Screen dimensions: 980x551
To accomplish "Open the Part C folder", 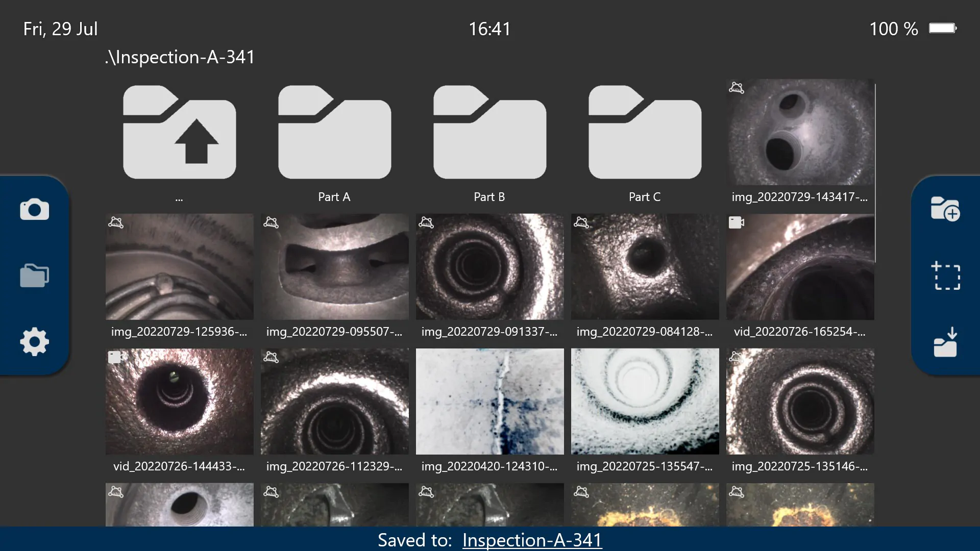I will coord(645,133).
